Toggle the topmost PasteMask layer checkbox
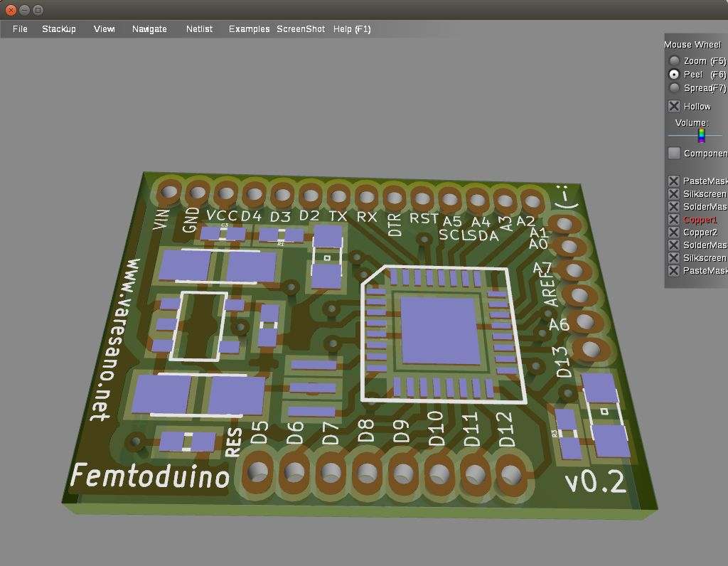The height and width of the screenshot is (566, 728). click(674, 181)
